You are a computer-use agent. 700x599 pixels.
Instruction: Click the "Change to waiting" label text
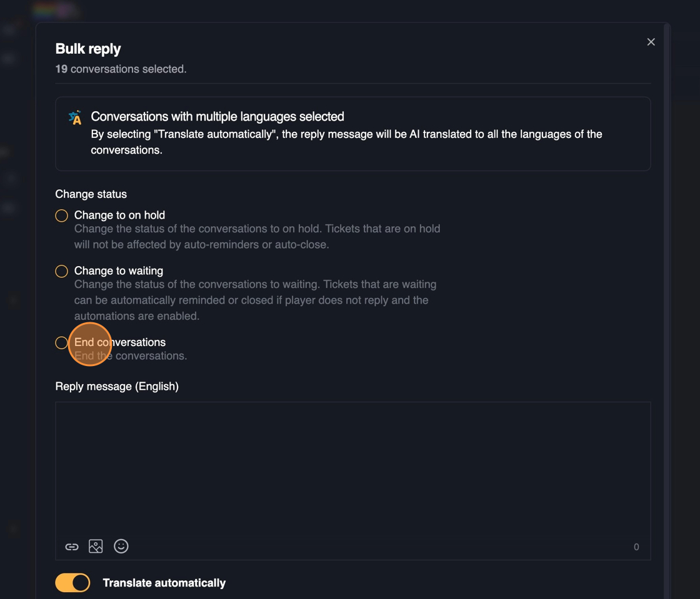pos(119,270)
